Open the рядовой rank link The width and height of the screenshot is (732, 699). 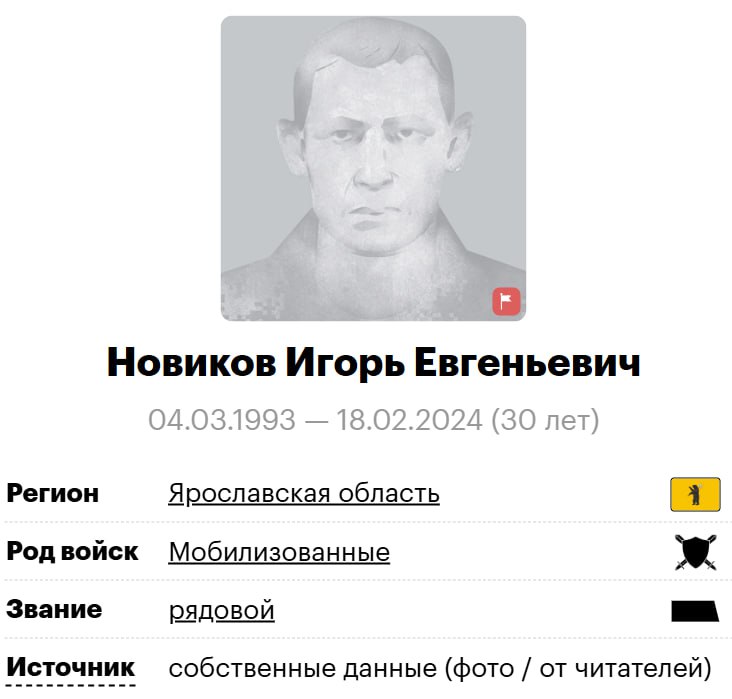(x=222, y=610)
